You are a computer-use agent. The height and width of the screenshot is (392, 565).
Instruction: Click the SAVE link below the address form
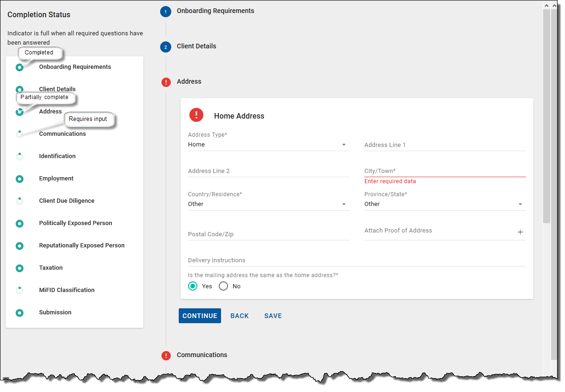[273, 316]
